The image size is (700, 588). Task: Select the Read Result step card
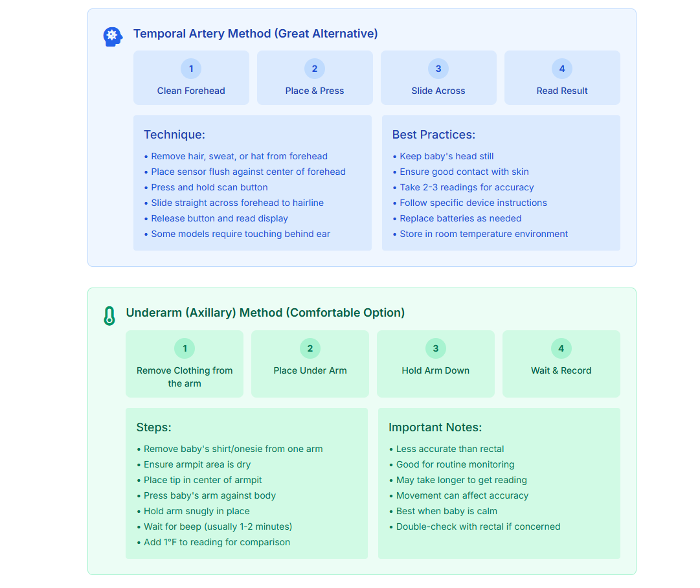562,78
